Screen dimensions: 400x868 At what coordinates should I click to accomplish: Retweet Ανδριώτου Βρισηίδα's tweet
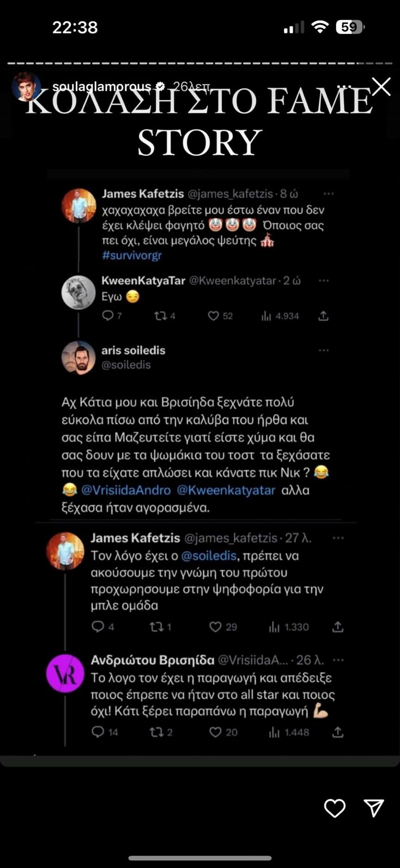pos(156,732)
